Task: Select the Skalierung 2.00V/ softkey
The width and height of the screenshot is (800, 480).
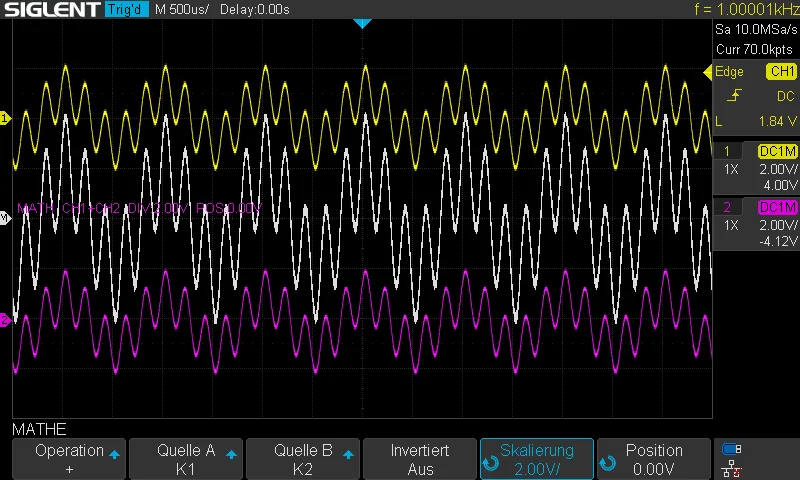Action: [x=537, y=459]
